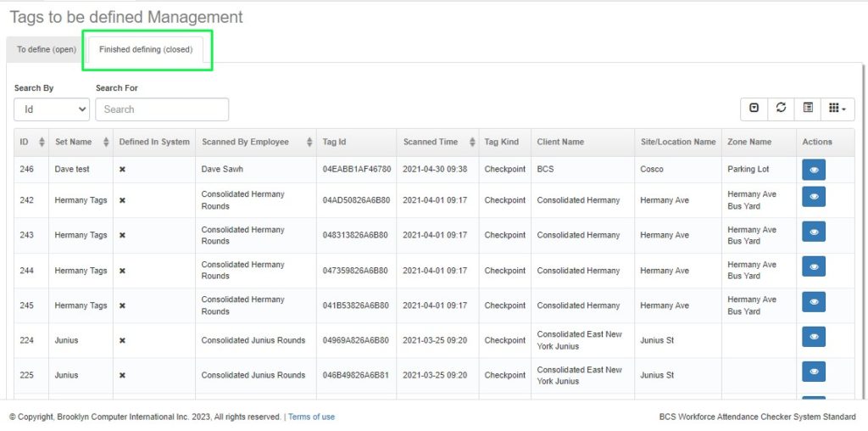This screenshot has height=431, width=868.
Task: Open the Search By dropdown
Action: [52, 109]
